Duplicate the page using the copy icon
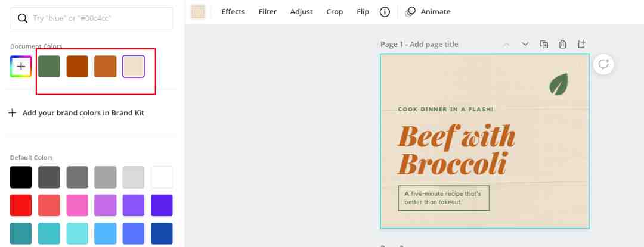Screen dimensions: 644x247 (x=544, y=44)
